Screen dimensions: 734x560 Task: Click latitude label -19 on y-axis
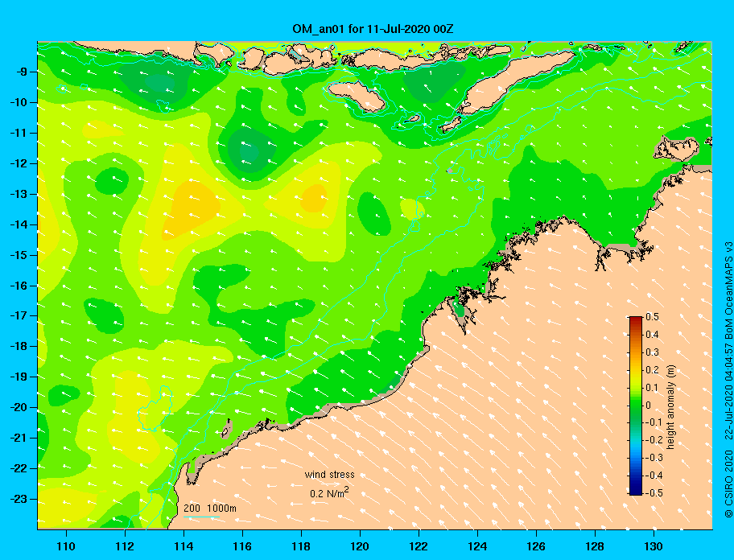[x=19, y=377]
